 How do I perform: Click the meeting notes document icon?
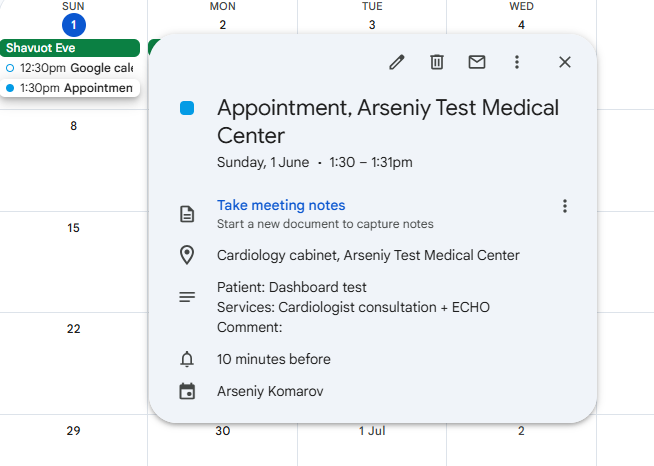pyautogui.click(x=187, y=214)
